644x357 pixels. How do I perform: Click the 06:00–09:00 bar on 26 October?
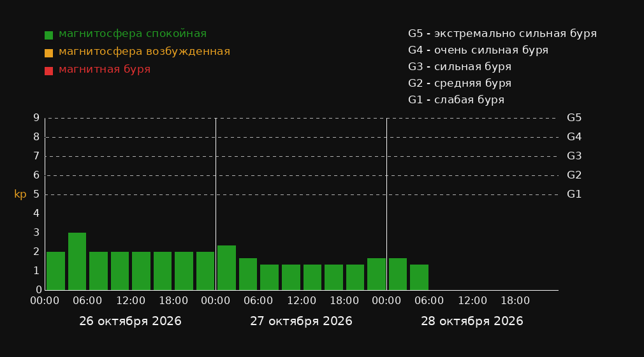(99, 271)
